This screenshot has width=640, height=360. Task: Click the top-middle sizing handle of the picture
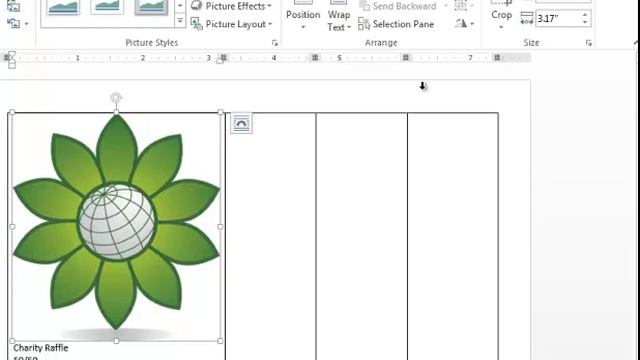pos(116,112)
